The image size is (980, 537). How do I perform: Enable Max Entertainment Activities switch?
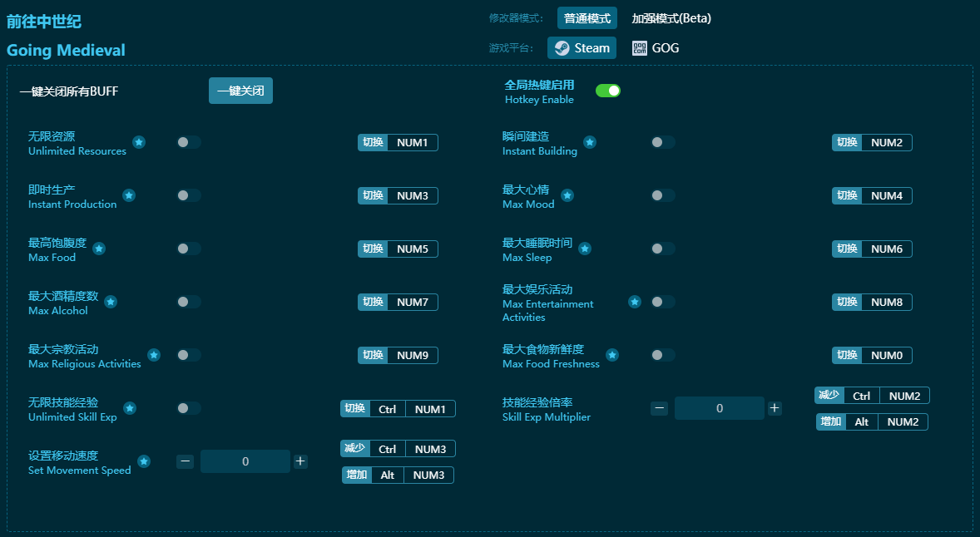click(662, 302)
